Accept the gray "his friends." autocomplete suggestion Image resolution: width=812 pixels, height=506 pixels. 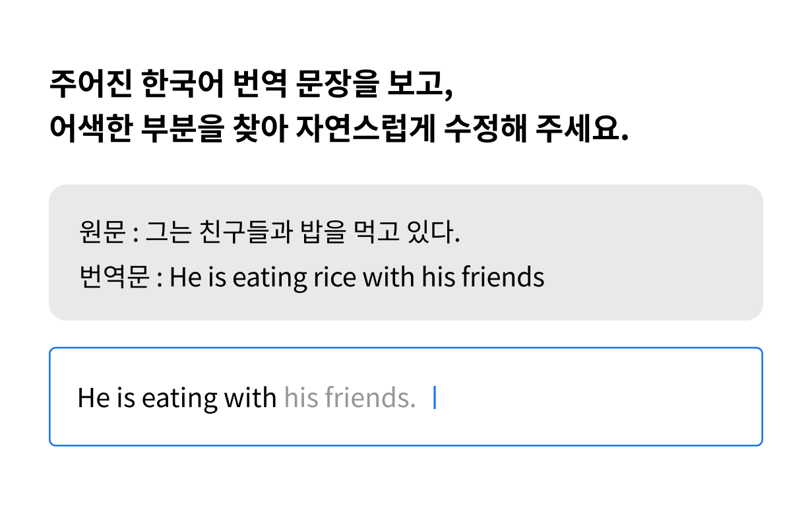[x=350, y=398]
